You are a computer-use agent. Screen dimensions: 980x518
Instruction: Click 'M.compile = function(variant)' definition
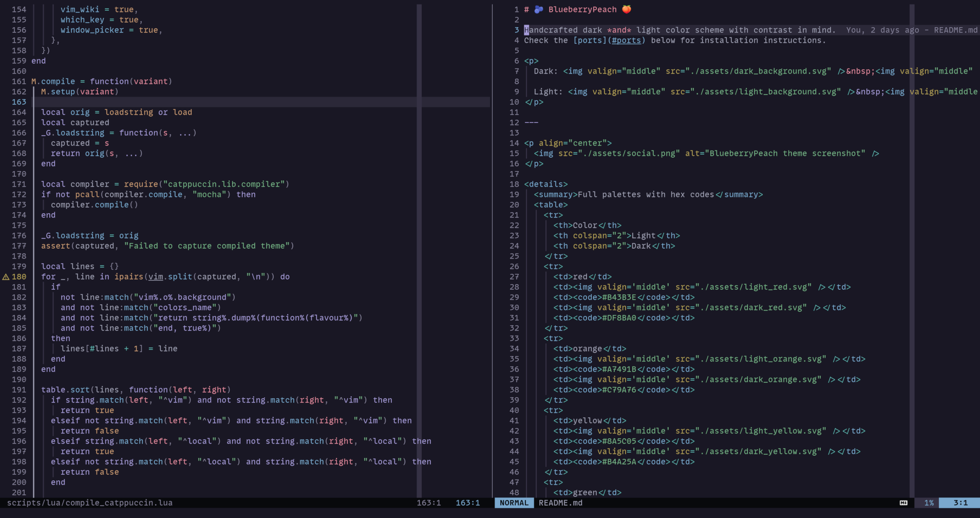coord(102,81)
